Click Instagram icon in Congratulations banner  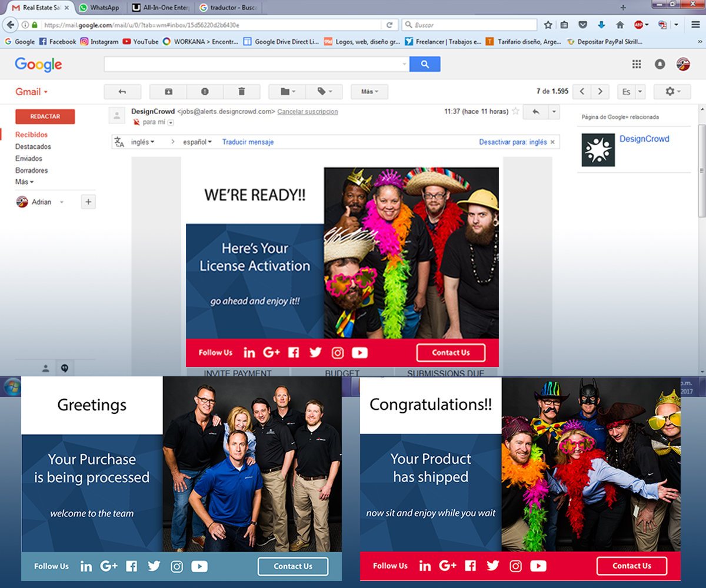(516, 566)
